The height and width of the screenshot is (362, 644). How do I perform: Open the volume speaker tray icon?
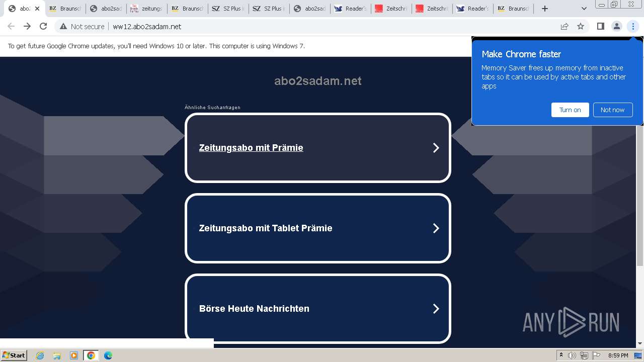pyautogui.click(x=572, y=355)
